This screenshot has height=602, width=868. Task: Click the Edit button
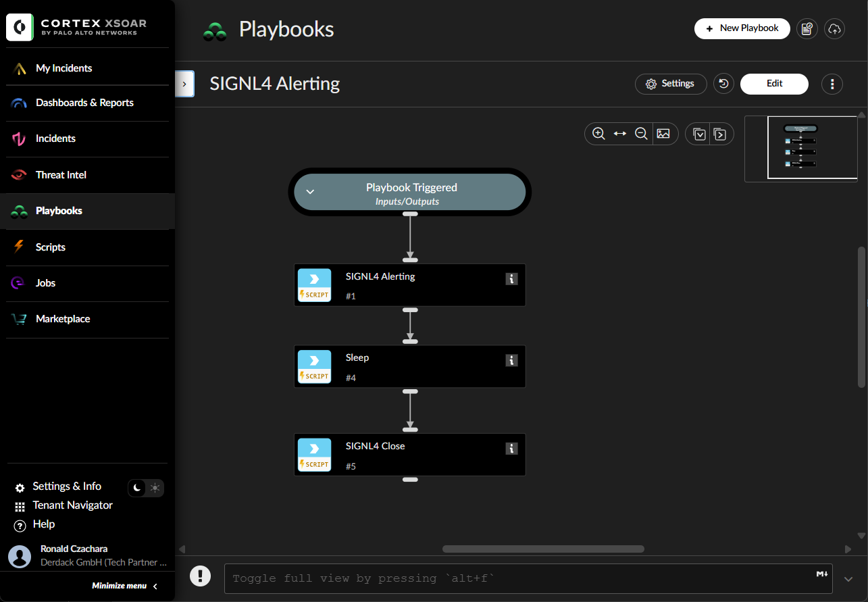click(774, 84)
